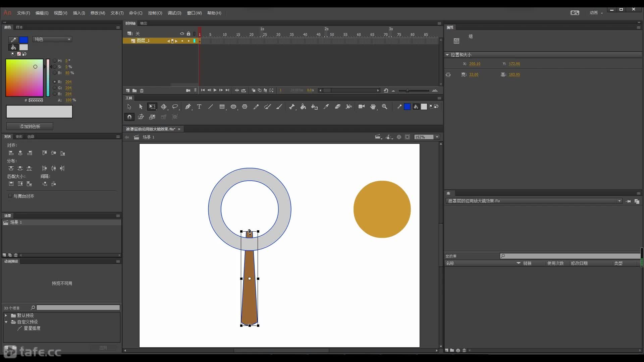Select the Lasso tool
The image size is (644, 362).
(175, 107)
